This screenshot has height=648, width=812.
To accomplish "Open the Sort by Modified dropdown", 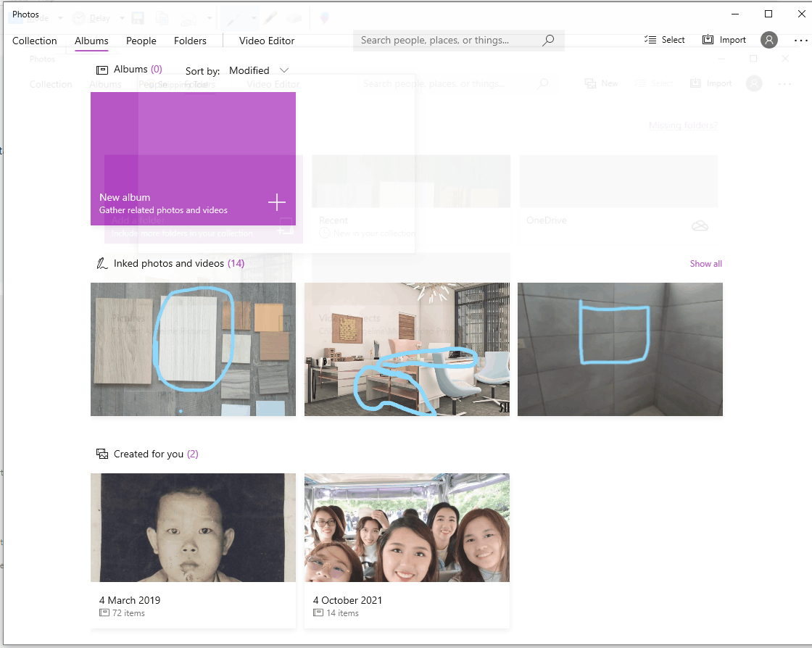I will [259, 70].
